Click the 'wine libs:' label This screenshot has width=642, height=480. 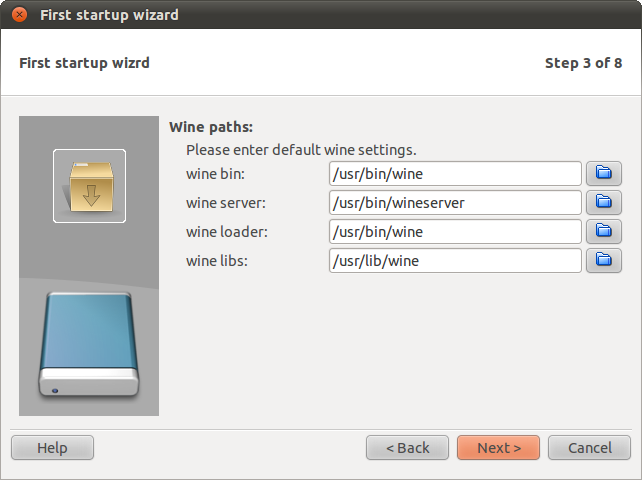217,261
